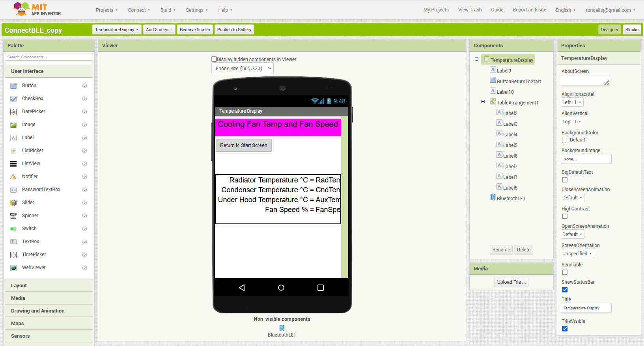This screenshot has width=644, height=346.
Task: Tap the Android home circle icon
Action: point(281,288)
